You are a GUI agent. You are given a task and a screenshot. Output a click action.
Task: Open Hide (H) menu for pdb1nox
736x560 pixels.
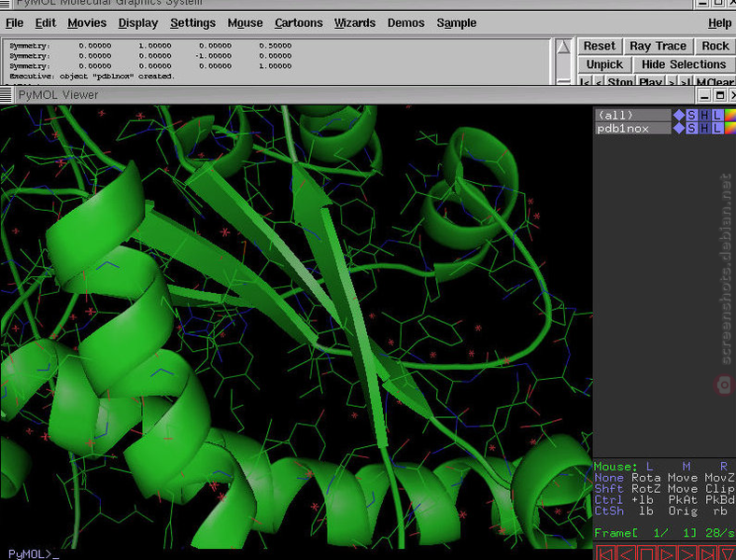pos(704,128)
